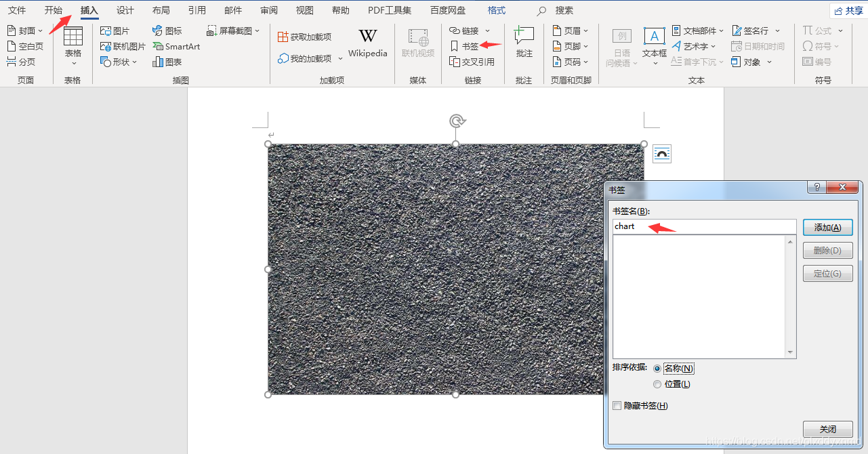Switch to the Home (开始) tab

54,10
